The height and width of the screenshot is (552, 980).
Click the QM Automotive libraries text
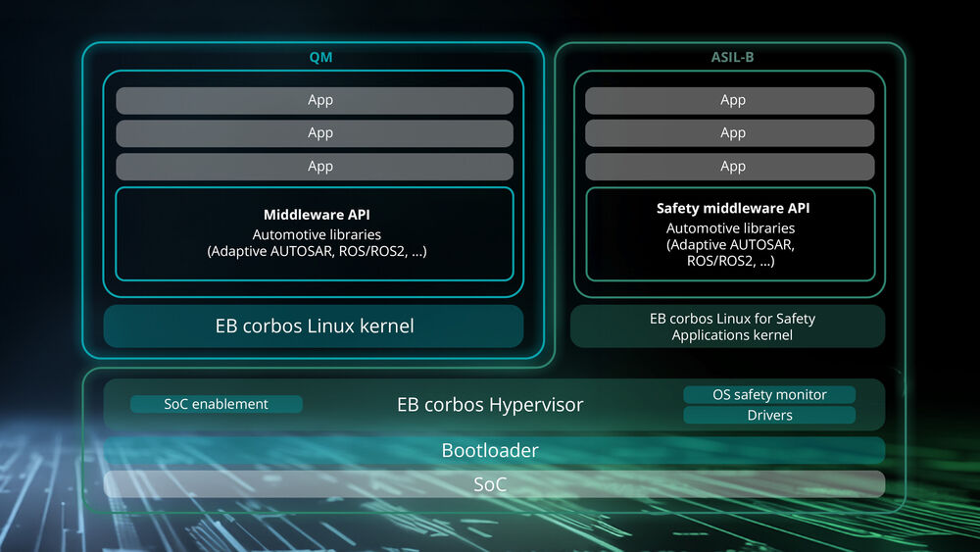(317, 234)
